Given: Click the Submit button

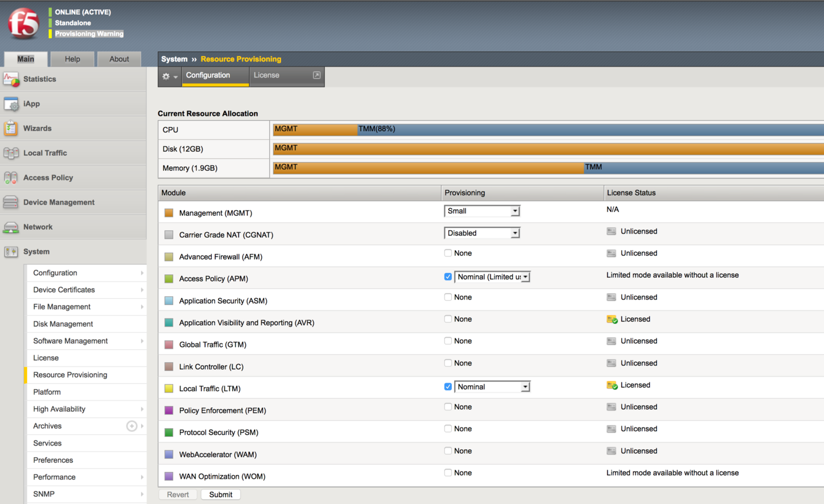Looking at the screenshot, I should point(221,495).
